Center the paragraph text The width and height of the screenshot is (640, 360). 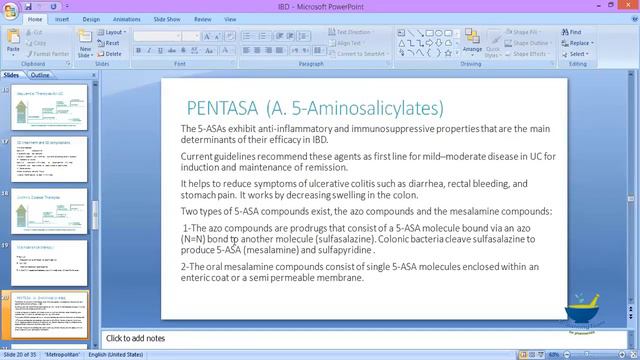pyautogui.click(x=257, y=51)
